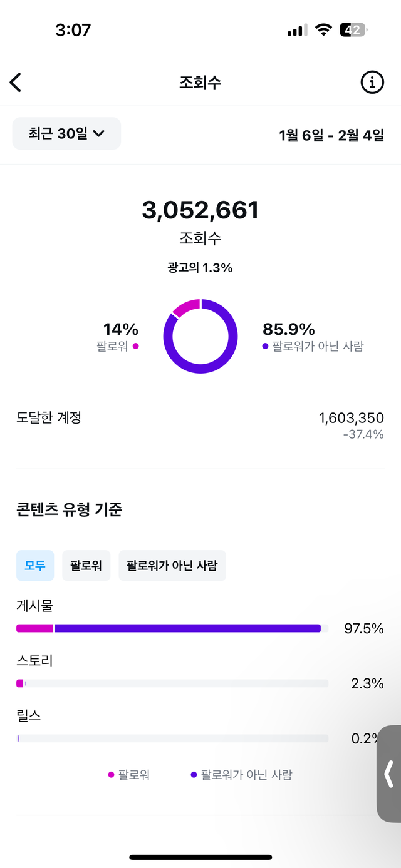Tap the 게시물 progress bar
Image resolution: width=401 pixels, height=868 pixels.
coord(172,628)
